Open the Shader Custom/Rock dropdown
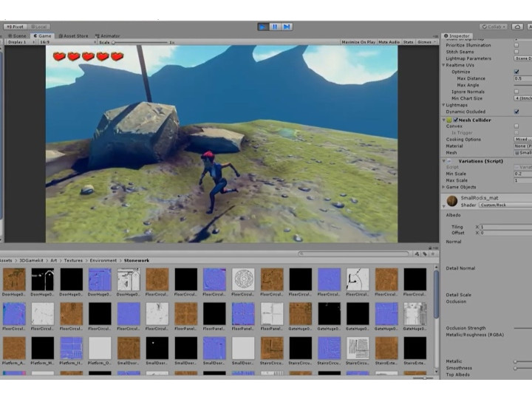 click(505, 205)
